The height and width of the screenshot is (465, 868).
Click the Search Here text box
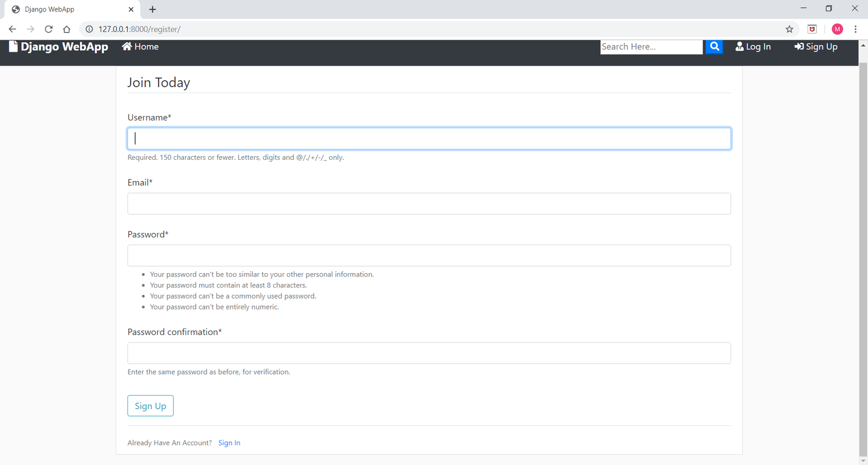pyautogui.click(x=651, y=47)
